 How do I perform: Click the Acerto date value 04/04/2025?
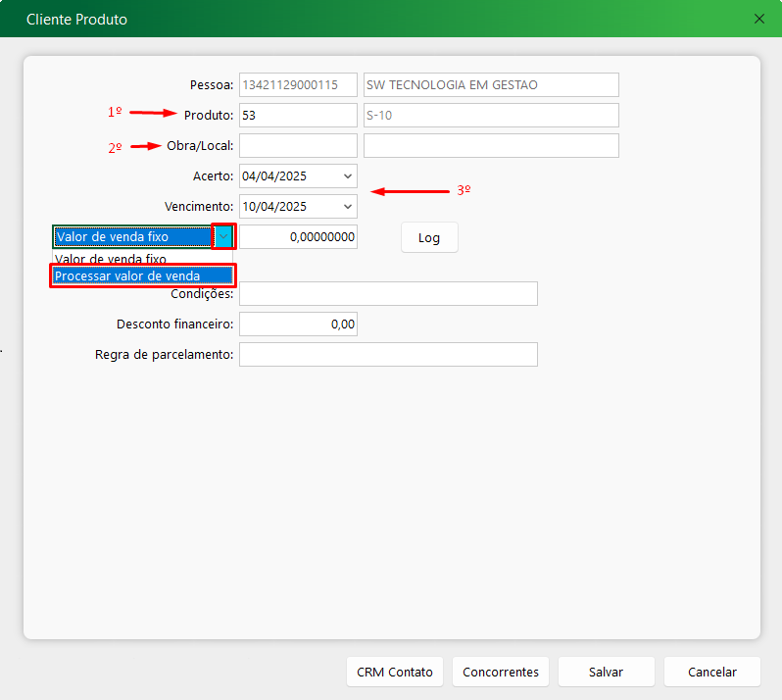pyautogui.click(x=274, y=176)
